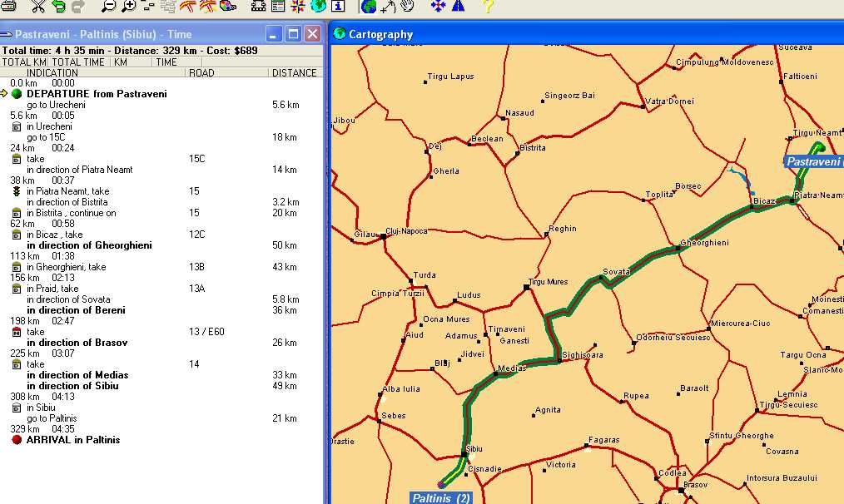Zoom in with the plus magnifier

(x=129, y=6)
